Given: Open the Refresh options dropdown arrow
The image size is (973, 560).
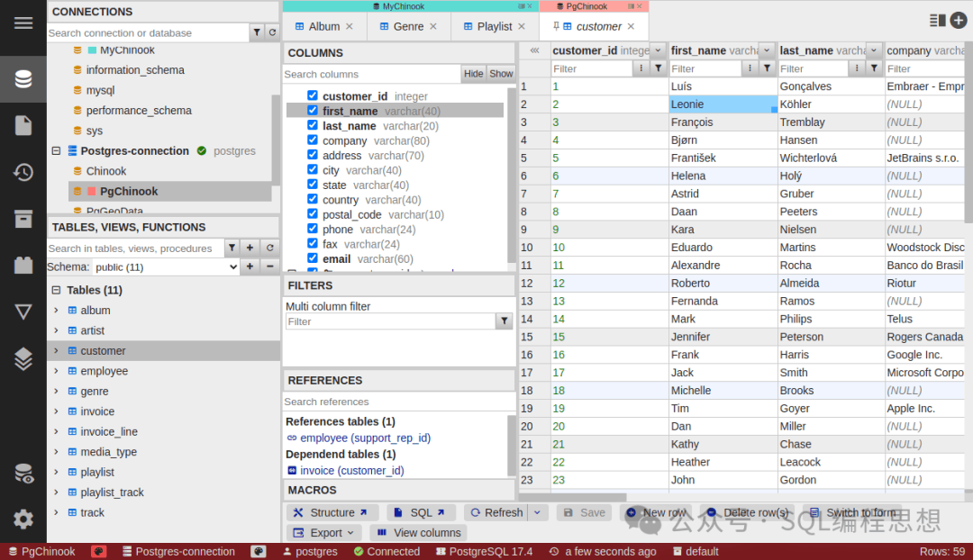Looking at the screenshot, I should (x=537, y=513).
